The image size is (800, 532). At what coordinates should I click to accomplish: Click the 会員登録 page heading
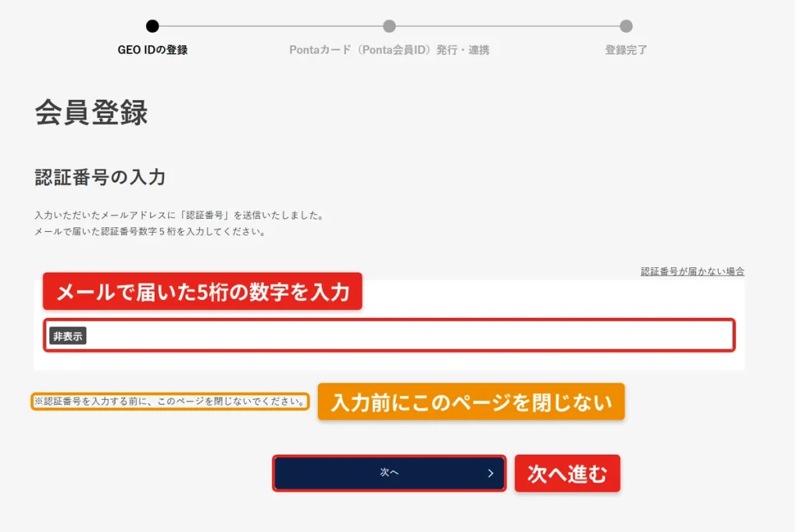(91, 112)
